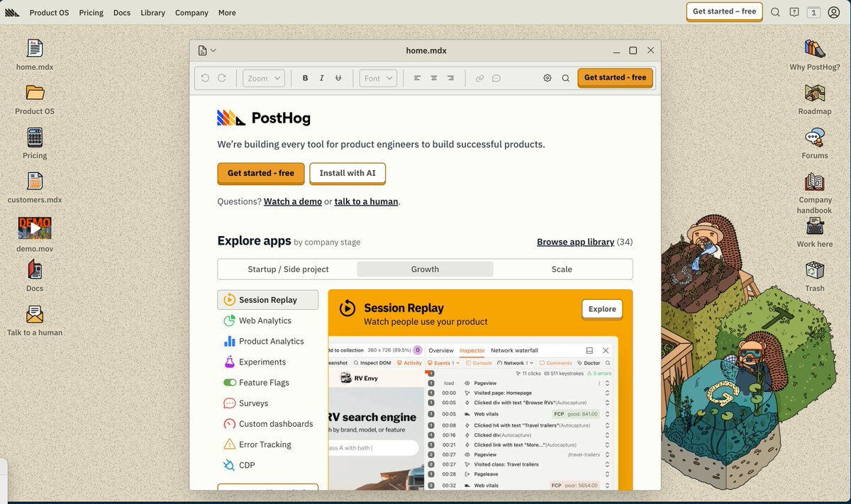
Task: Click Get started - free in window toolbar
Action: click(615, 77)
